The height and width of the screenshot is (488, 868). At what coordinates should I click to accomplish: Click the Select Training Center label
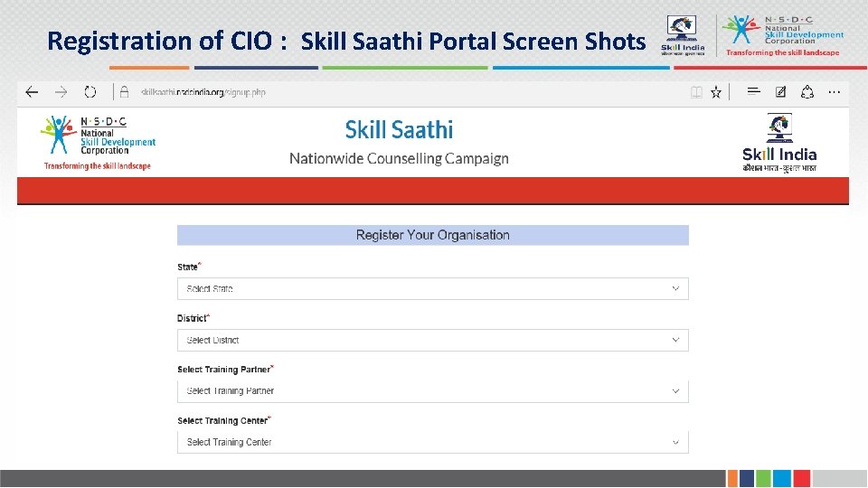click(222, 421)
